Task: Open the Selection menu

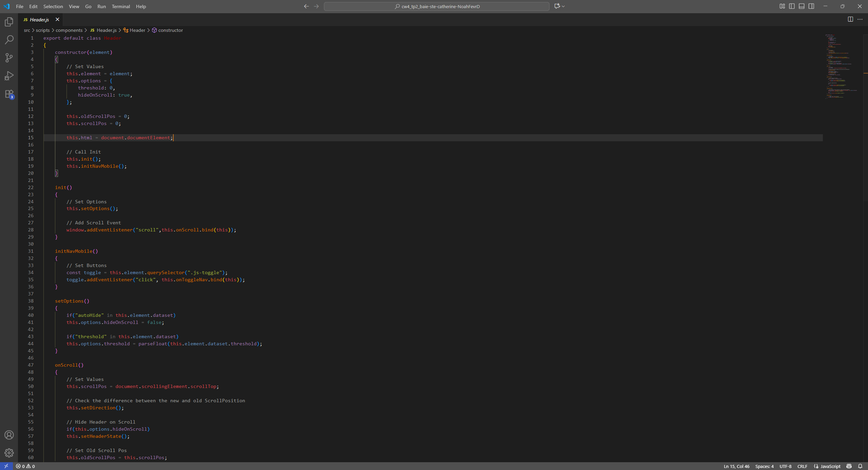Action: (x=53, y=6)
